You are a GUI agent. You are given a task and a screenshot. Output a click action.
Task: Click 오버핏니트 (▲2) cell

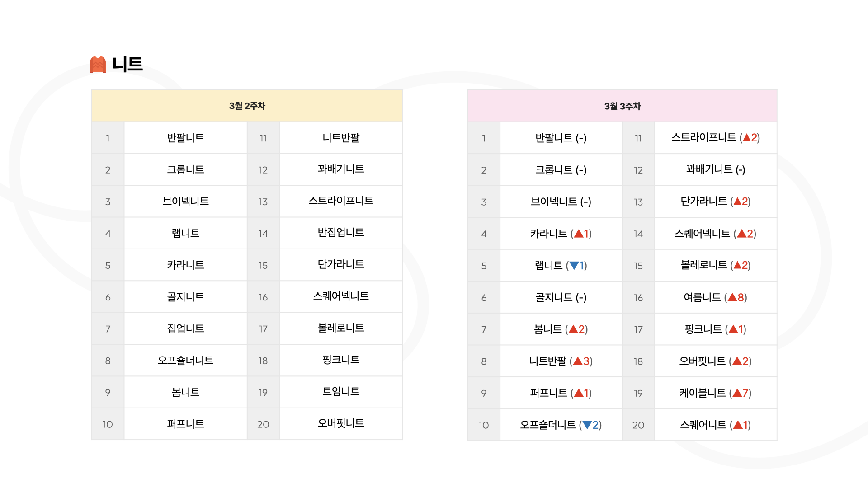coord(716,361)
